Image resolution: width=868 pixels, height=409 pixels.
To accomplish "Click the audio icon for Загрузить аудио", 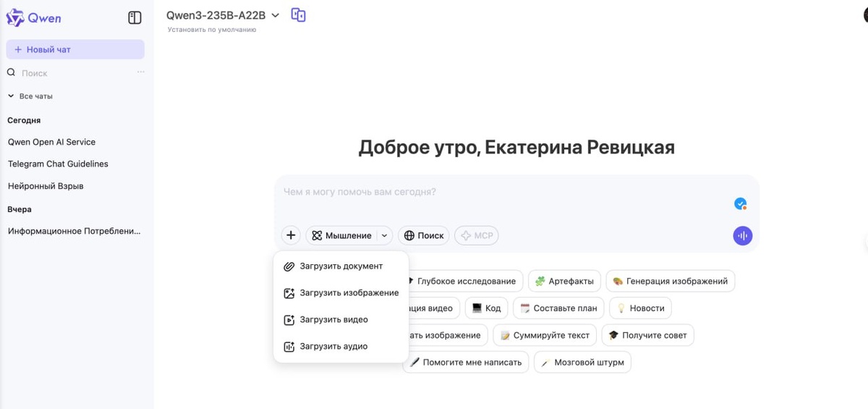I will point(289,347).
